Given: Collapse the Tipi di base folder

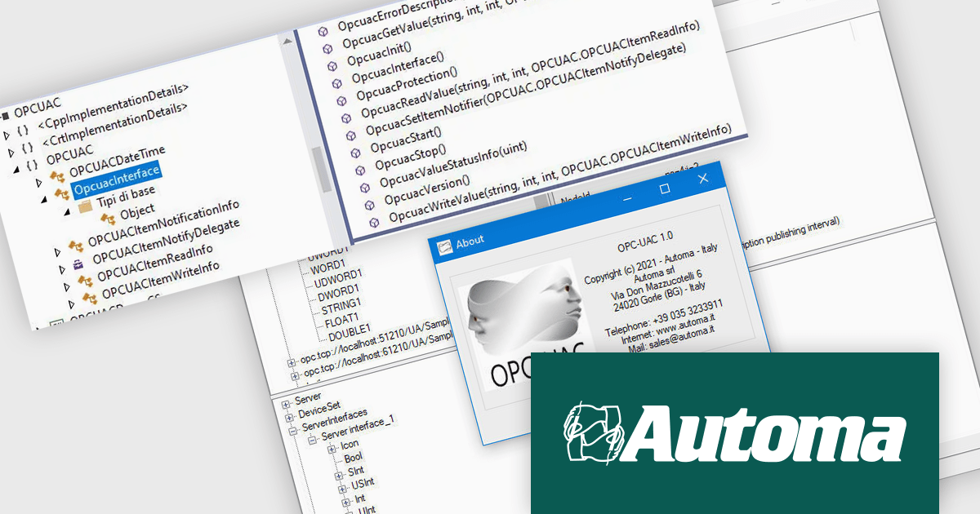Looking at the screenshot, I should pos(68,211).
